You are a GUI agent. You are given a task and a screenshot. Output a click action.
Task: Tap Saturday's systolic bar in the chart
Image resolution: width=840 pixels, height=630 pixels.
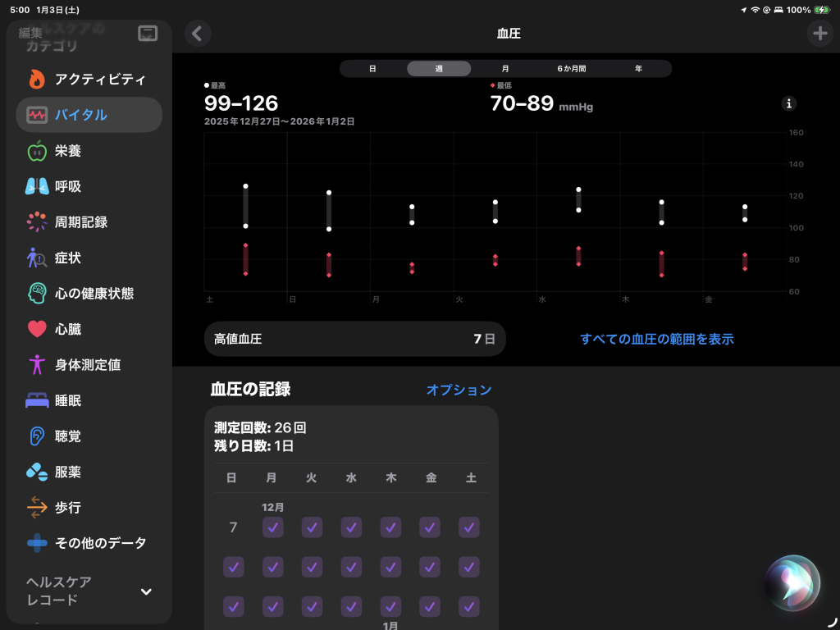click(x=245, y=206)
